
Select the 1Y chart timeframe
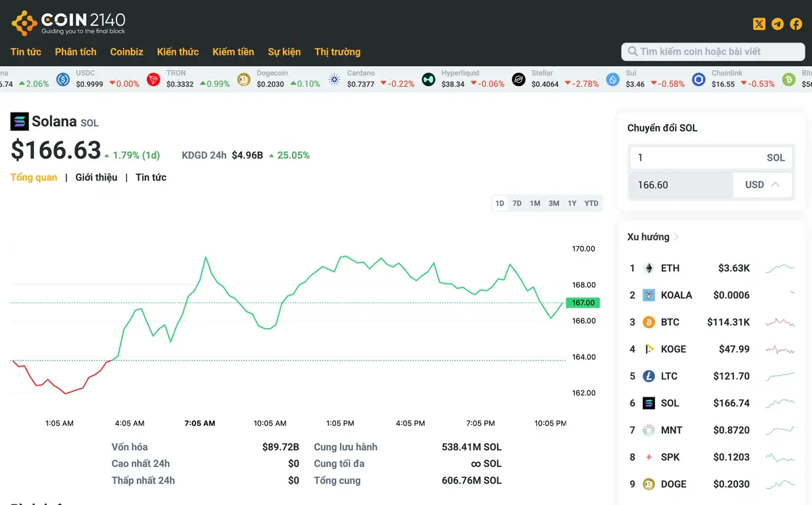coord(572,203)
